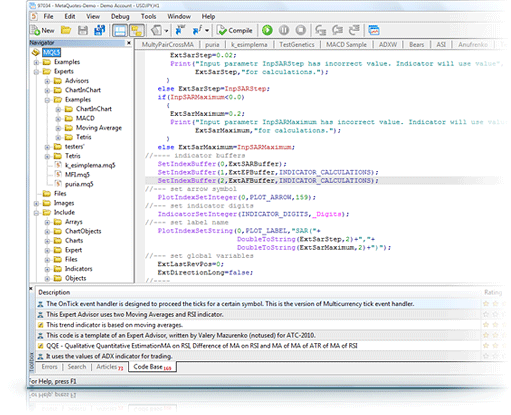511x415 pixels.
Task: Expand the Advisors folder
Action: pos(47,81)
